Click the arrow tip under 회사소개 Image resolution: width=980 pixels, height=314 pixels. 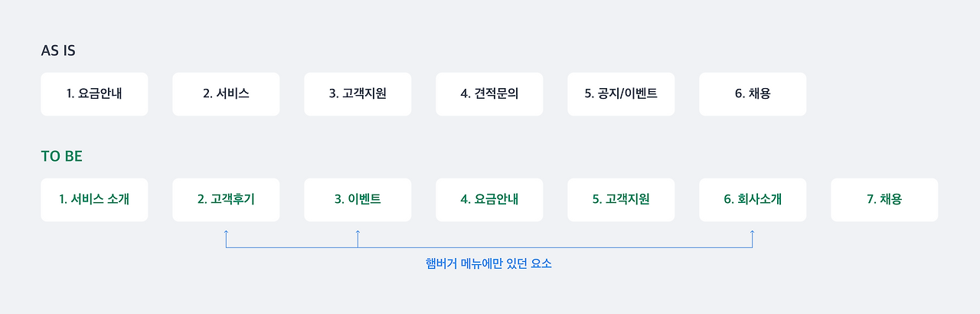pos(752,231)
